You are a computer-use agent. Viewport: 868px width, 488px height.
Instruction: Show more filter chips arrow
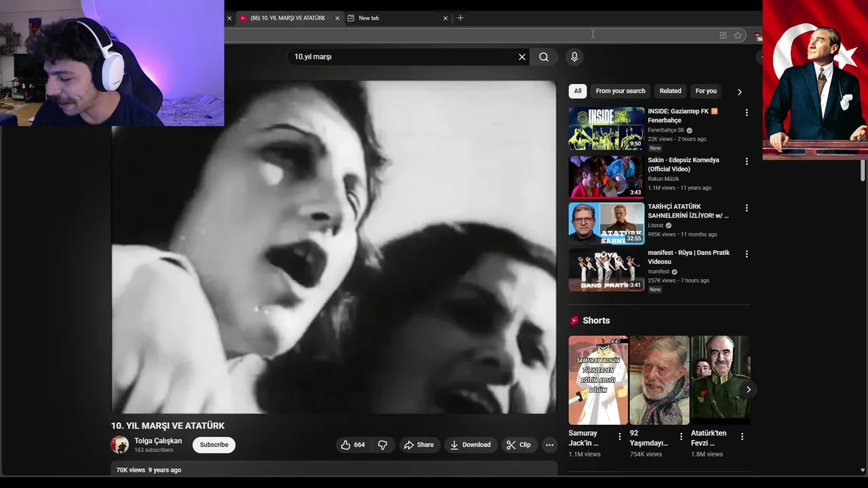[739, 91]
